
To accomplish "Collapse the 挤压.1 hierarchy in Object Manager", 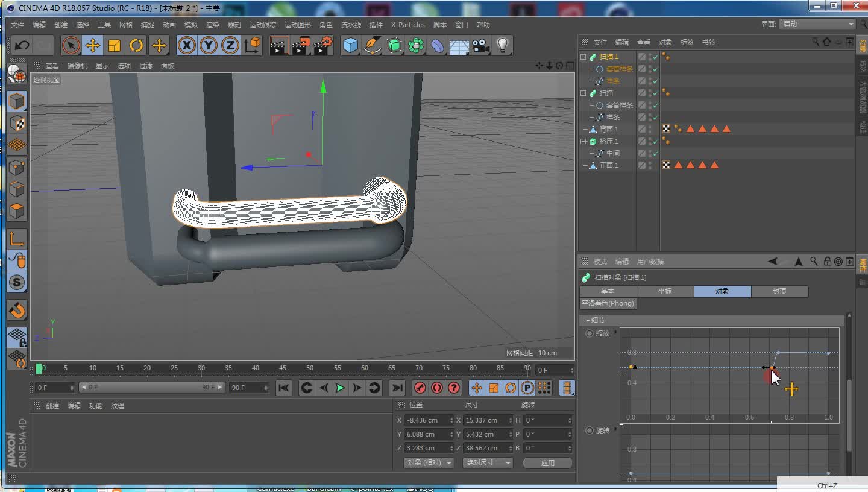I will click(x=582, y=140).
